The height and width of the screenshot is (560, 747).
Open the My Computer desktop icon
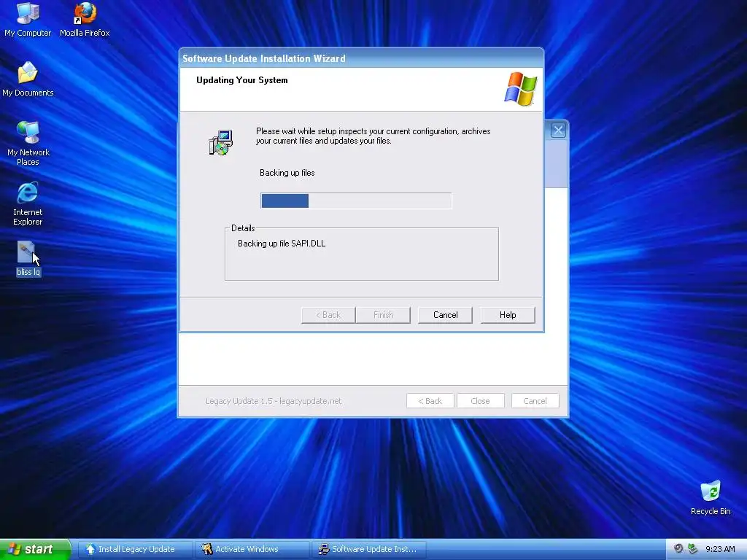point(28,20)
